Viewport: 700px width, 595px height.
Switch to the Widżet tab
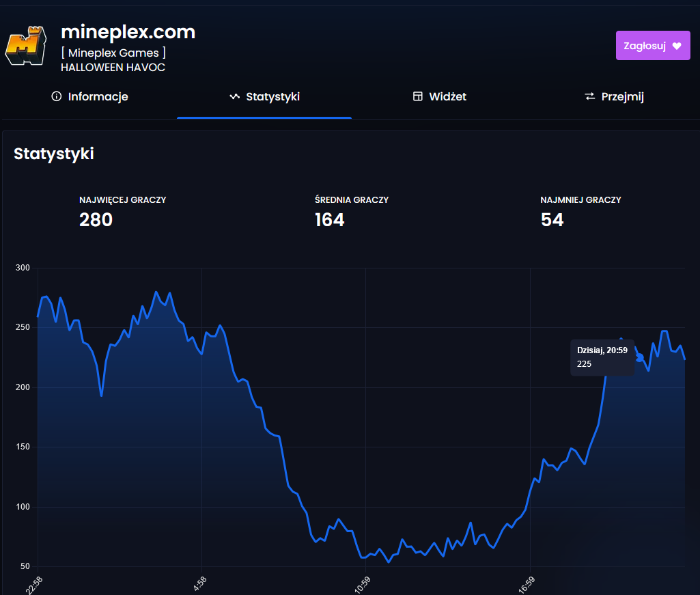[447, 96]
